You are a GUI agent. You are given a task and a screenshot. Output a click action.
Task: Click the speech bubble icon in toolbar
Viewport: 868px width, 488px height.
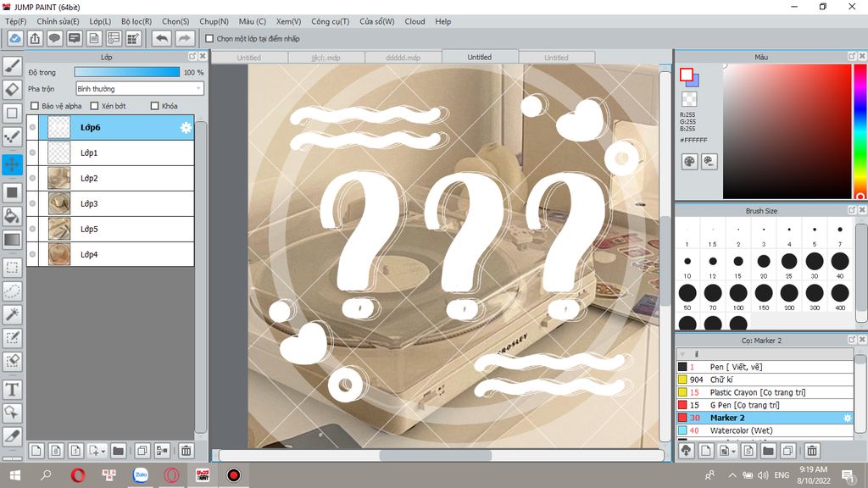(x=54, y=38)
